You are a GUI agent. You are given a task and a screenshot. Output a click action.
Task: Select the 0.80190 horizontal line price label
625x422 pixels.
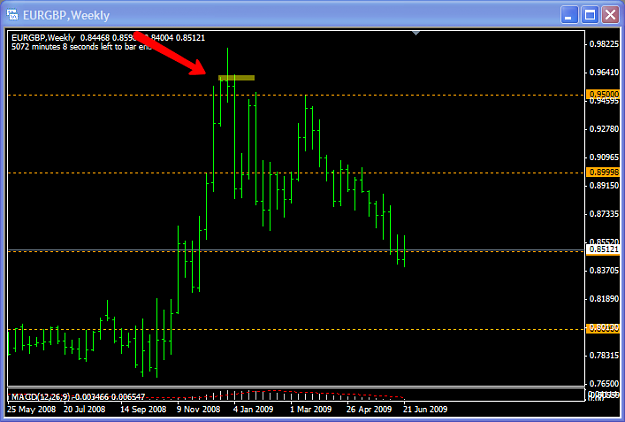602,328
